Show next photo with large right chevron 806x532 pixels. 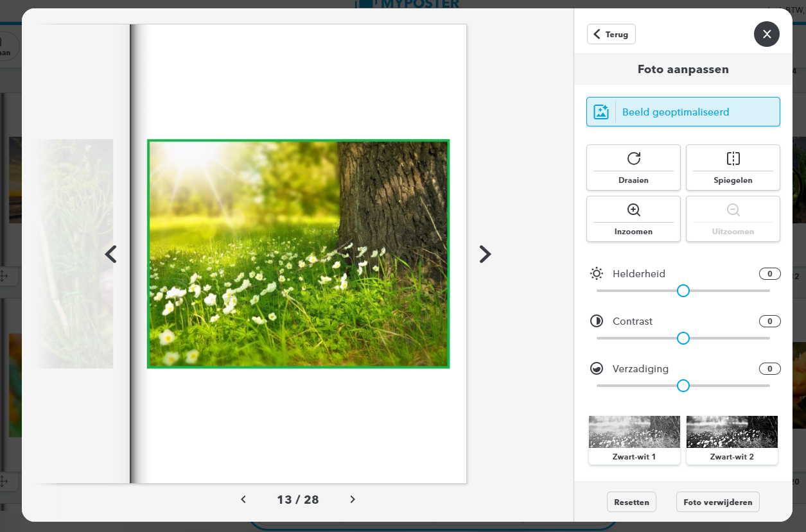(485, 254)
